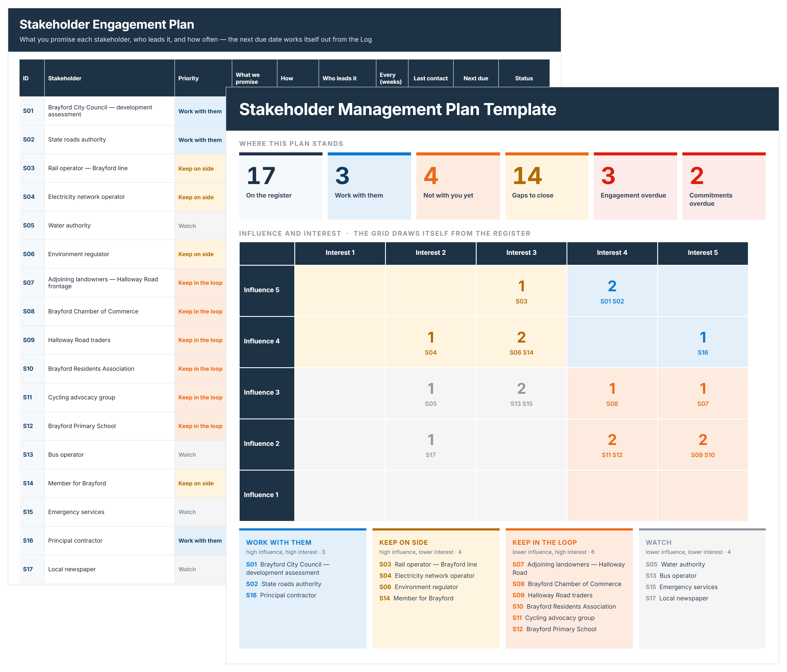Click 'Bus operator' in the plan table

point(109,455)
